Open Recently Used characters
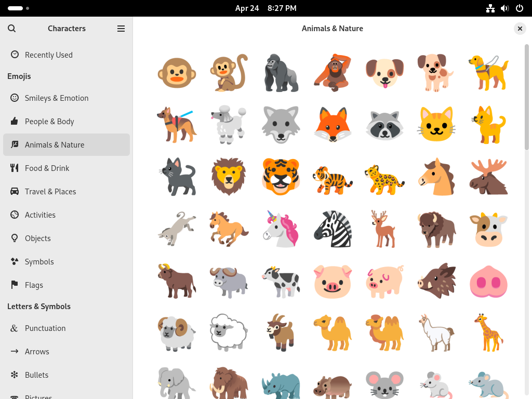 point(66,55)
